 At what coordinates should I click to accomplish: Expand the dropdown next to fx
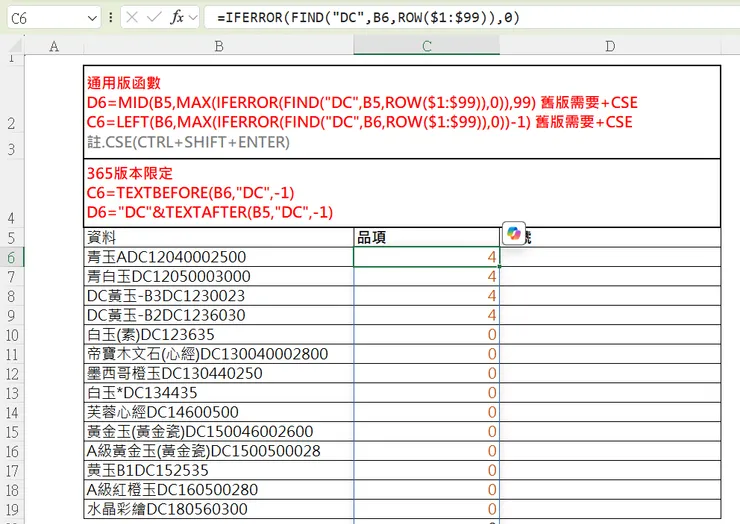193,18
